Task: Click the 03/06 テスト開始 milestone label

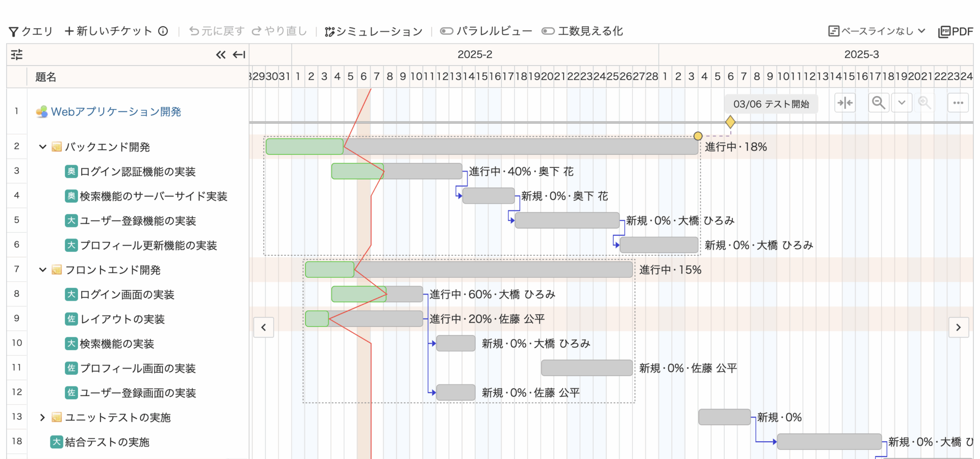Action: [x=771, y=104]
